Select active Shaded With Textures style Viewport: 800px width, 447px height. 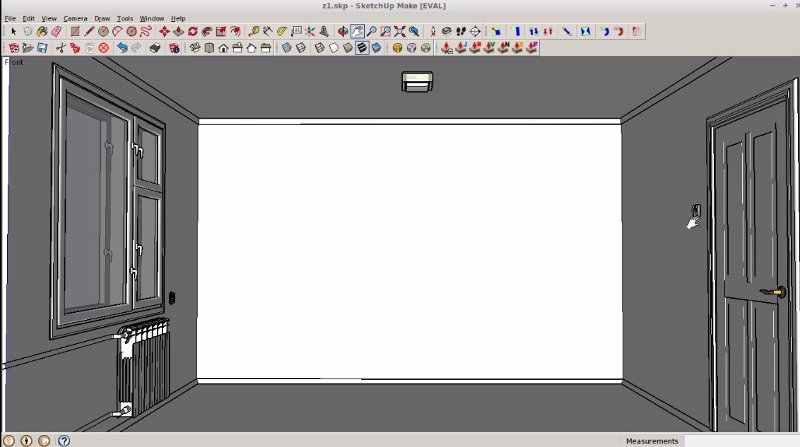point(362,48)
